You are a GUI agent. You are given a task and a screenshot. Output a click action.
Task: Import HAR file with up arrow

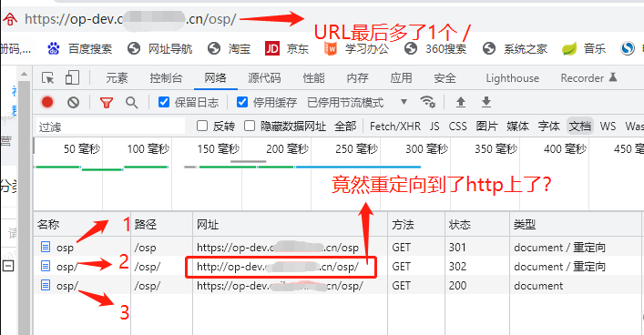(x=461, y=102)
